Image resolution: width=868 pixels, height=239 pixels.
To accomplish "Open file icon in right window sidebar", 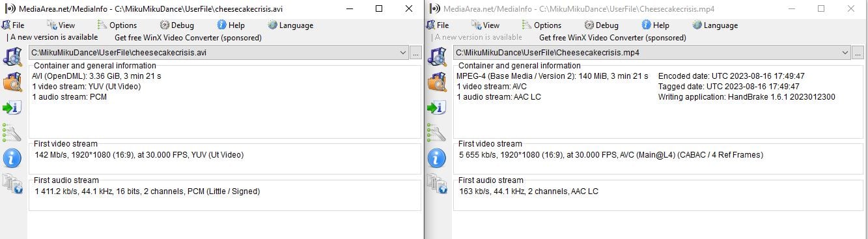I will pos(437,57).
